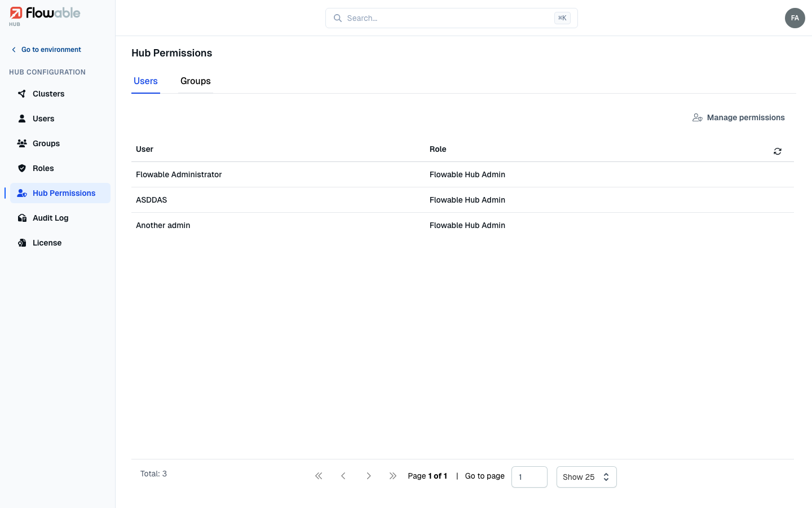Go to next page arrow
This screenshot has height=508, width=812.
[368, 476]
